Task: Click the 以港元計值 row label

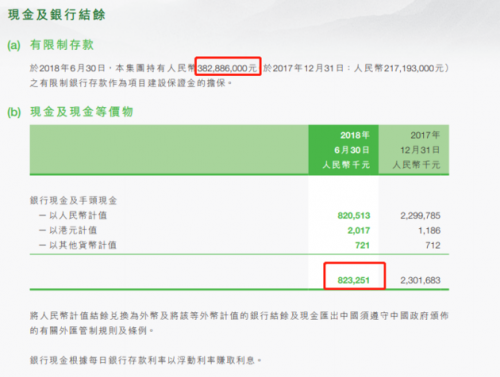Action: [68, 230]
